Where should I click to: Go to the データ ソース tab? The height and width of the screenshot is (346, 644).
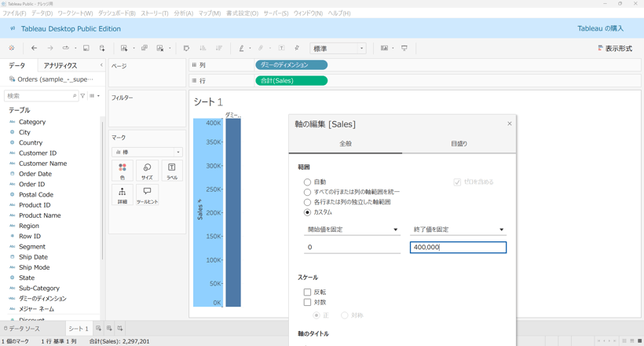(22, 329)
